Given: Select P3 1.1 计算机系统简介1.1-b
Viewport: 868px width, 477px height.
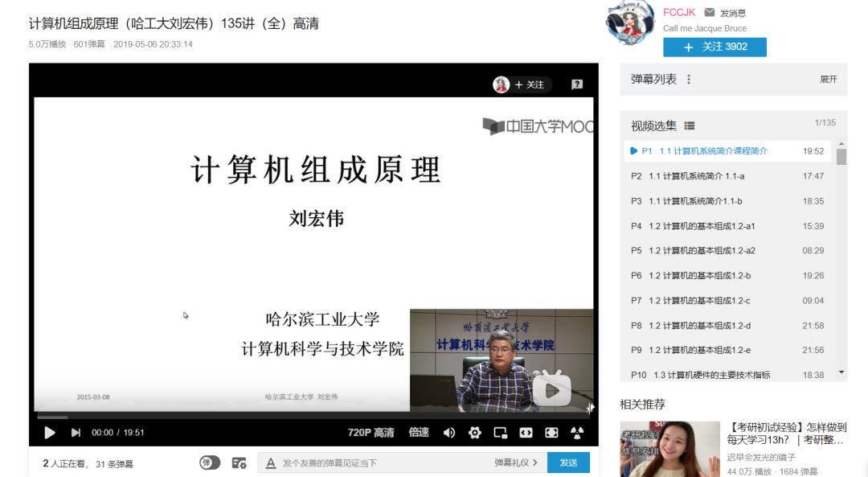Looking at the screenshot, I should 727,201.
